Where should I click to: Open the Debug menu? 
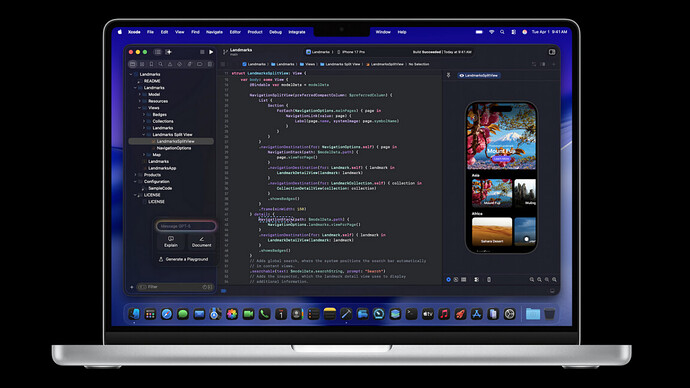275,32
